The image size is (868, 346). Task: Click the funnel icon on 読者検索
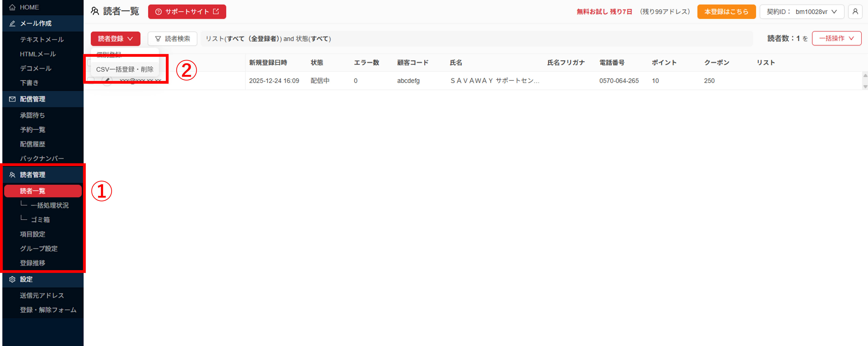[158, 39]
